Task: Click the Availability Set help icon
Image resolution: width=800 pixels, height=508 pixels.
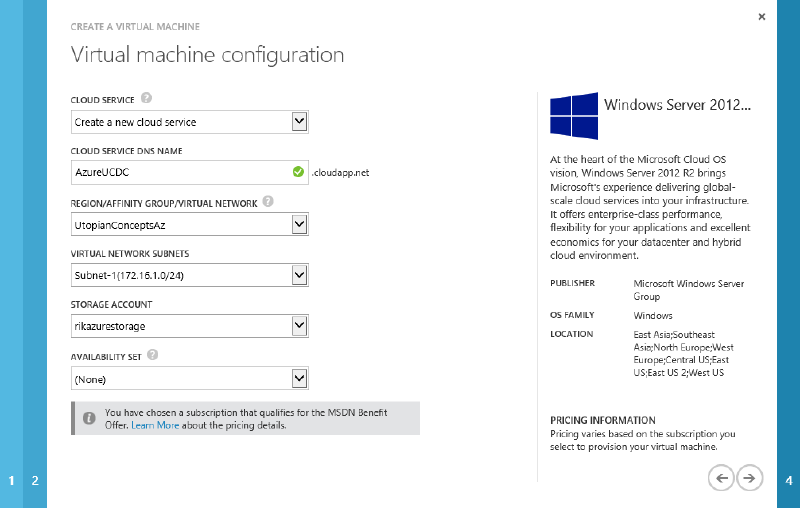Action: [x=153, y=354]
